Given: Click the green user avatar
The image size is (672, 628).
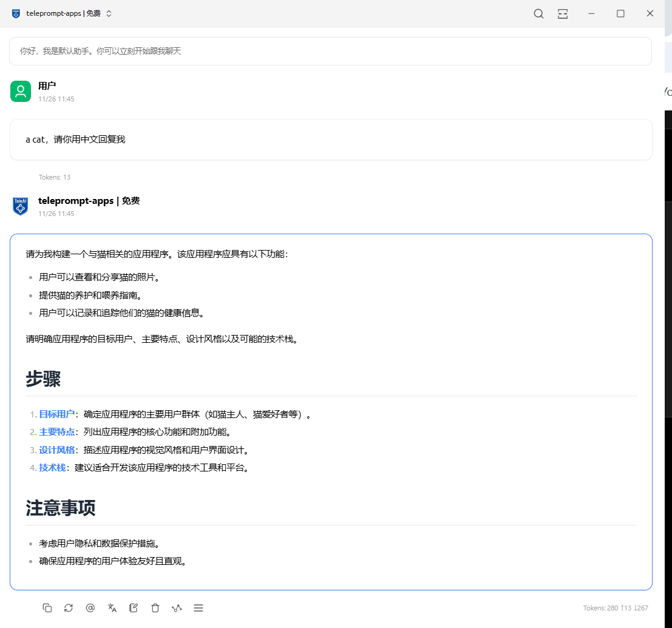Looking at the screenshot, I should click(21, 92).
